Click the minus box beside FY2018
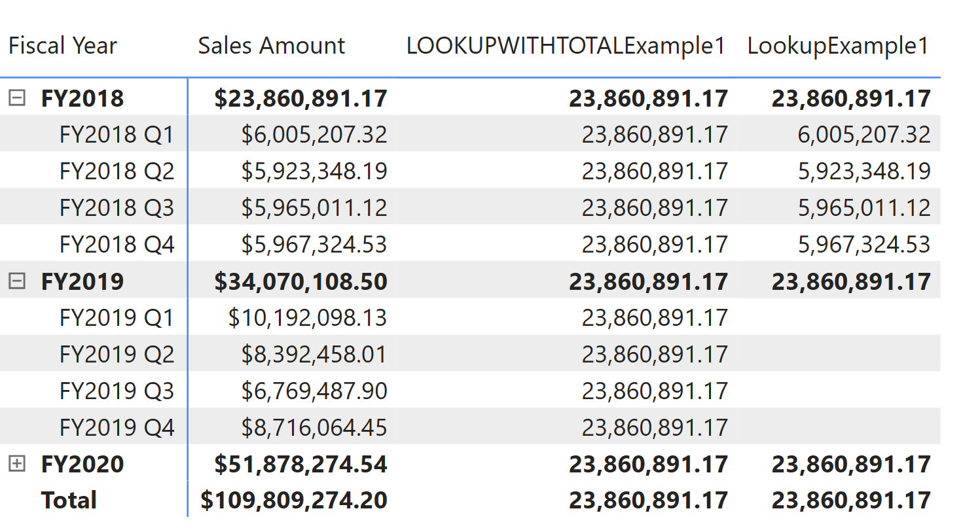Viewport: 980px width, 530px height. [x=16, y=97]
